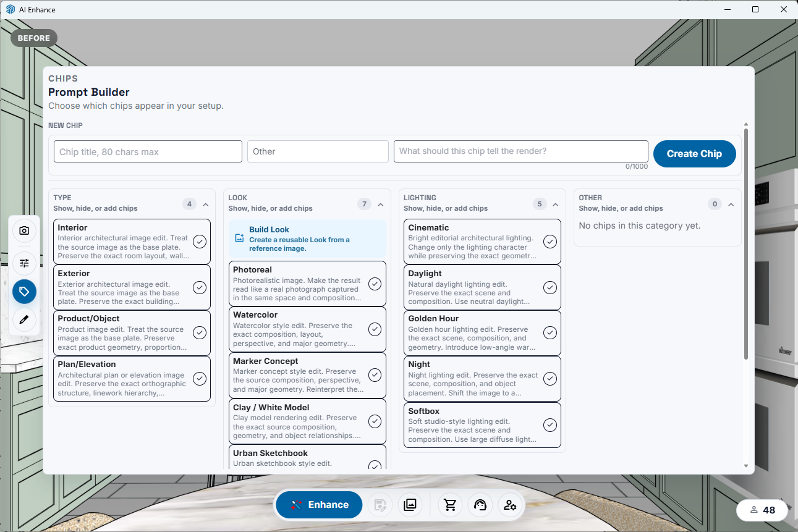This screenshot has height=532, width=798.
Task: Collapse the LOOK category
Action: coord(381,205)
